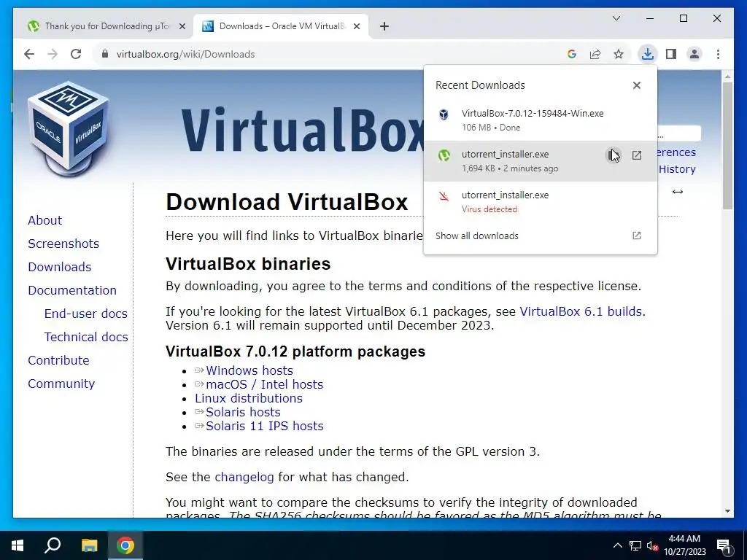Open the Community sidebar link

click(x=61, y=384)
